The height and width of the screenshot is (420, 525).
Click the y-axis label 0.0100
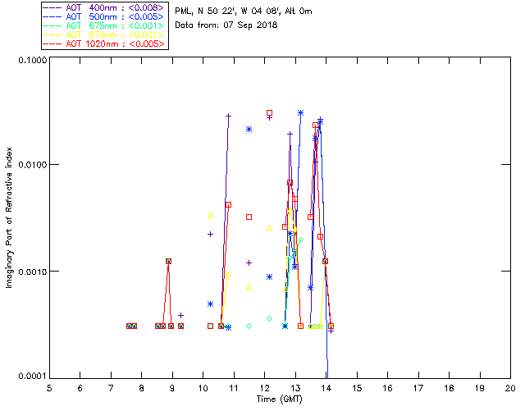pos(33,164)
